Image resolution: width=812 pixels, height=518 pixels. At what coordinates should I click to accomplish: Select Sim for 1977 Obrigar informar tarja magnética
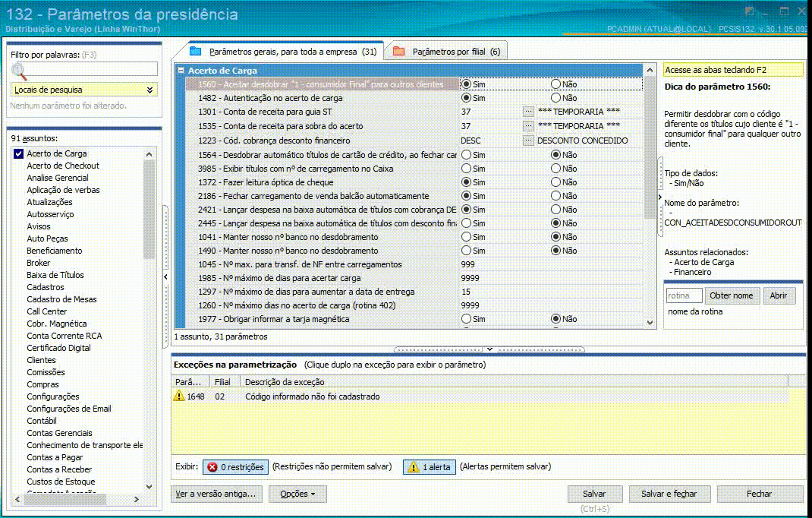[x=466, y=319]
